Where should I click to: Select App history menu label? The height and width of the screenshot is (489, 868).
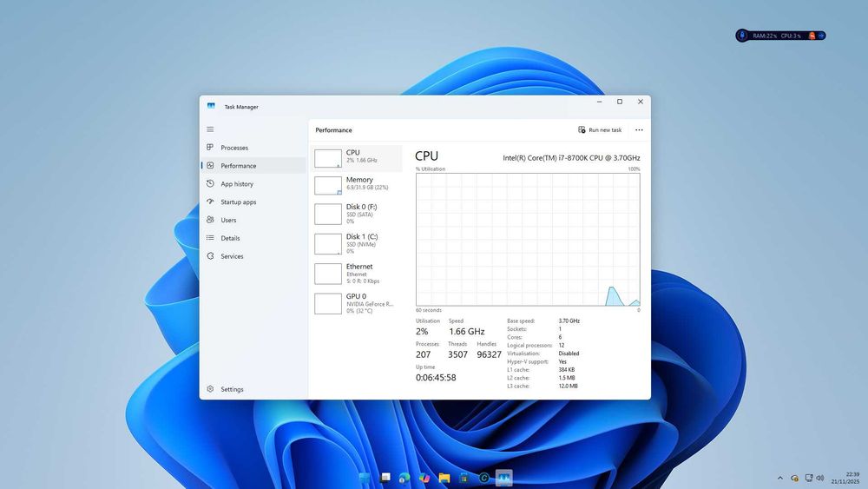(x=237, y=184)
